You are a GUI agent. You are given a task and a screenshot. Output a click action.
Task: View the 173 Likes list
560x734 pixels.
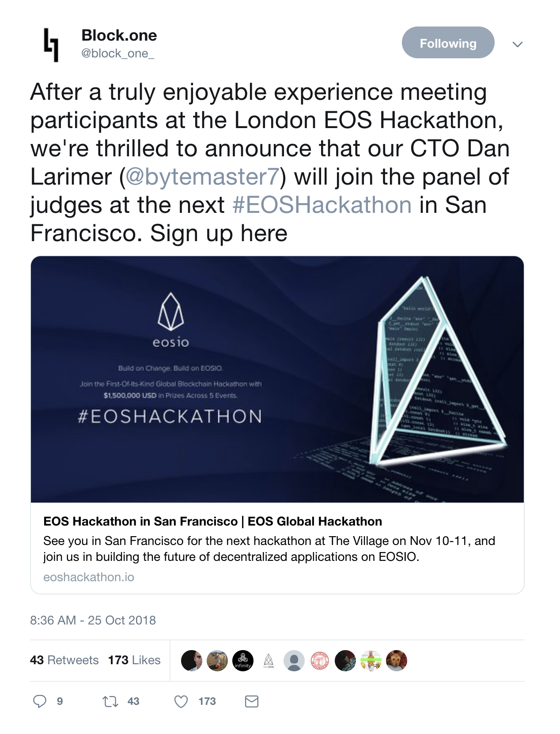pos(134,660)
